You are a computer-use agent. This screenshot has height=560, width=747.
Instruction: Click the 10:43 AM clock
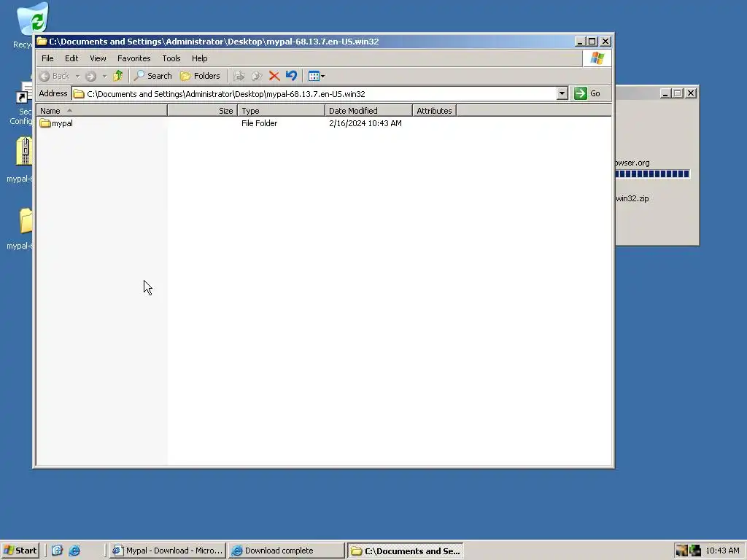pyautogui.click(x=722, y=551)
